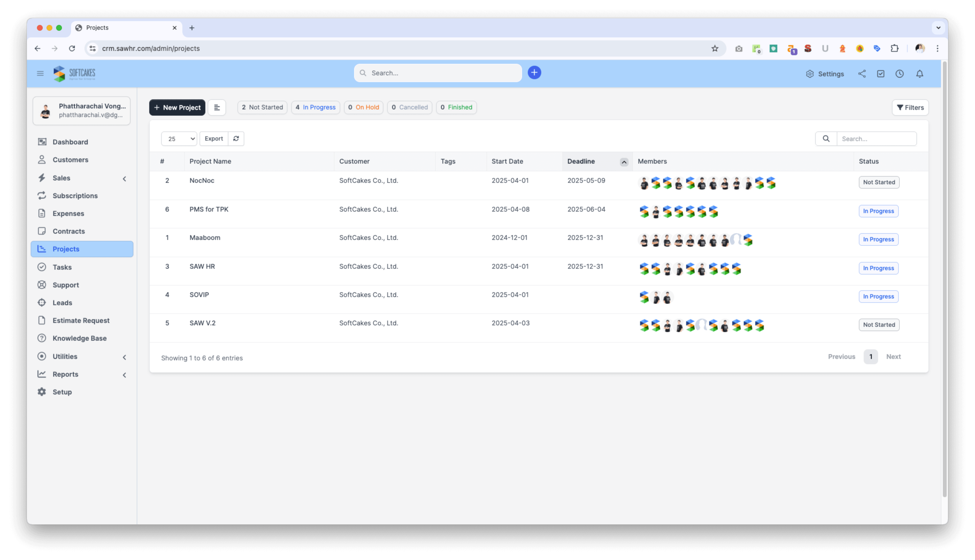The height and width of the screenshot is (560, 975).
Task: Open the browser extensions puzzle icon
Action: tap(894, 48)
